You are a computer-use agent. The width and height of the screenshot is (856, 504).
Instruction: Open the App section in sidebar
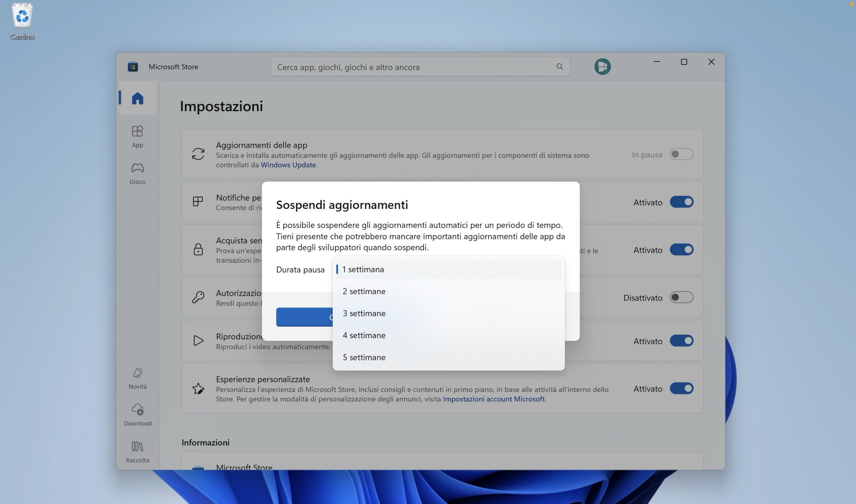tap(137, 136)
